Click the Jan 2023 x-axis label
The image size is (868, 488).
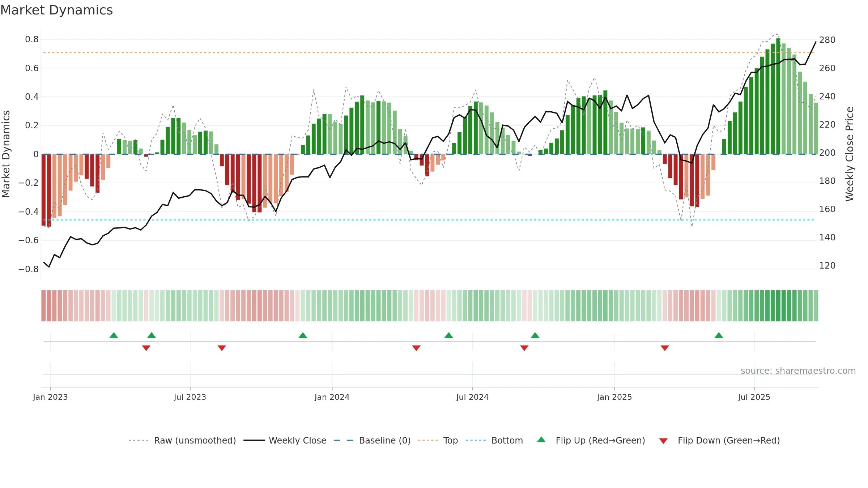[50, 397]
